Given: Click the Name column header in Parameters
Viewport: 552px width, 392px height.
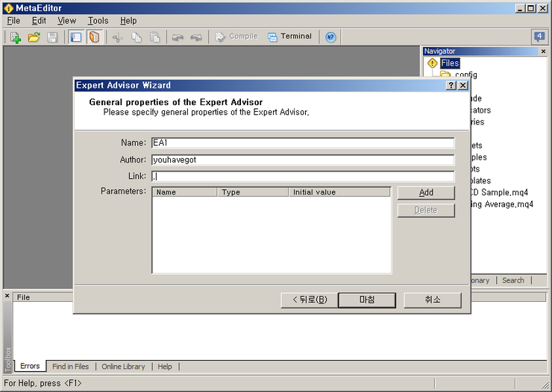Looking at the screenshot, I should (x=185, y=192).
